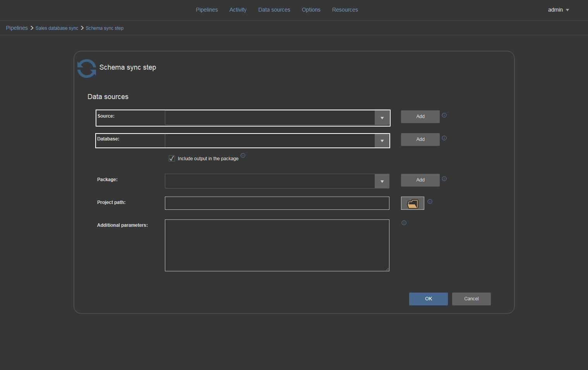Click info icon next to Package Add button

click(x=444, y=179)
